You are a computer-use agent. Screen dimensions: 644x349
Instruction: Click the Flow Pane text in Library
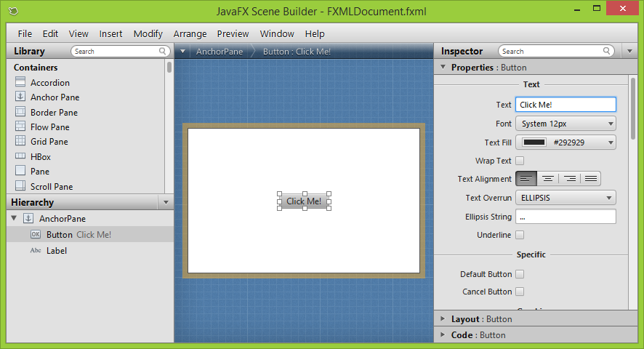(50, 127)
